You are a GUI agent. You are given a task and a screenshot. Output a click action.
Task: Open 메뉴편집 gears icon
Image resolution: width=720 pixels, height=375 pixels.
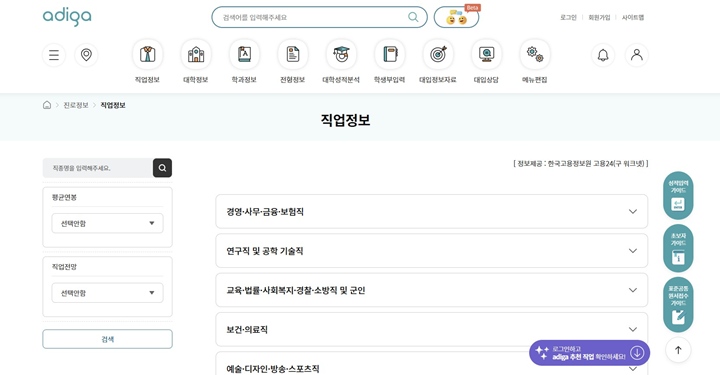pyautogui.click(x=535, y=54)
